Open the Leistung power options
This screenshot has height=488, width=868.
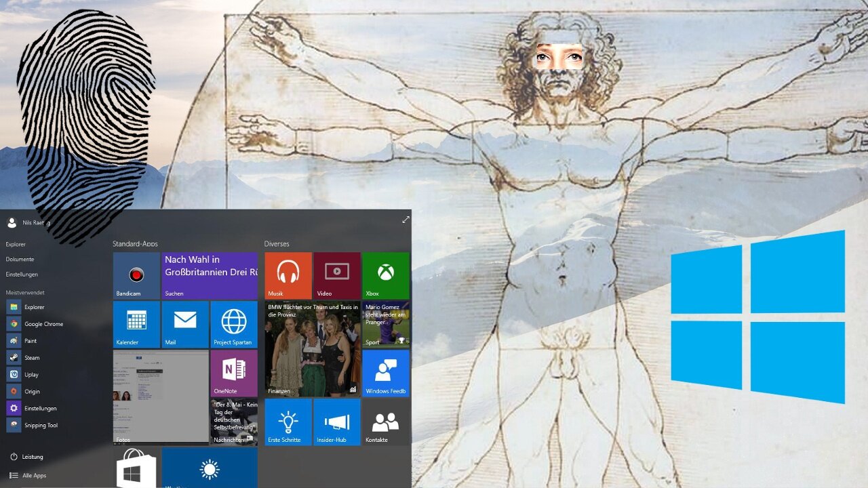tap(32, 457)
